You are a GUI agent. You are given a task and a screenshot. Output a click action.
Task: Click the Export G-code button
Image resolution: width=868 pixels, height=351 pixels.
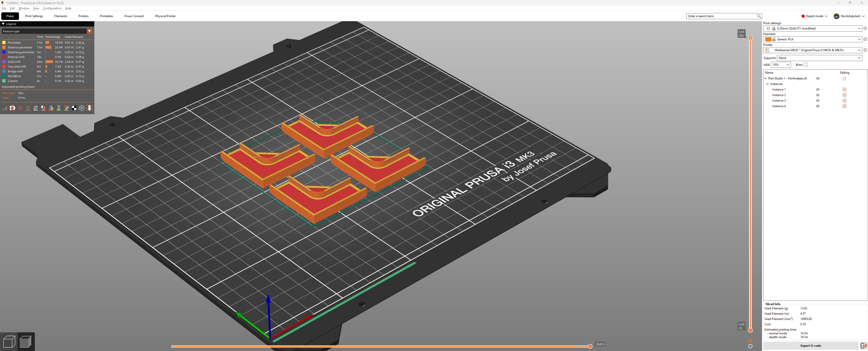pyautogui.click(x=811, y=346)
